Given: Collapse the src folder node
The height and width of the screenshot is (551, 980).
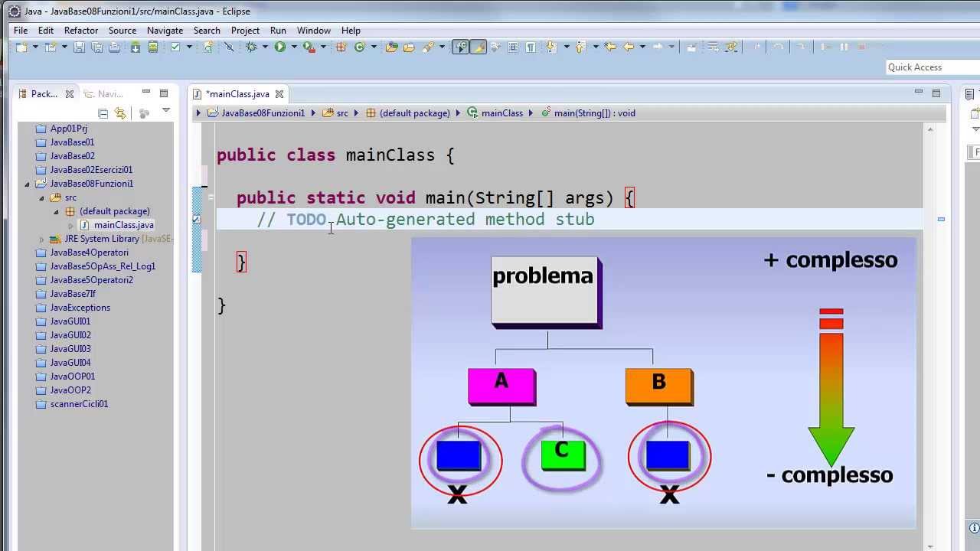Looking at the screenshot, I should point(42,197).
